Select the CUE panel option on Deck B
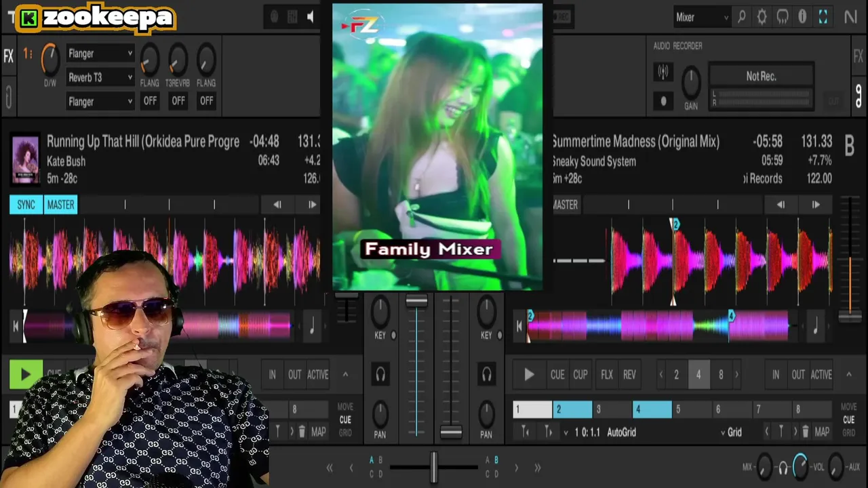This screenshot has height=488, width=868. tap(848, 420)
